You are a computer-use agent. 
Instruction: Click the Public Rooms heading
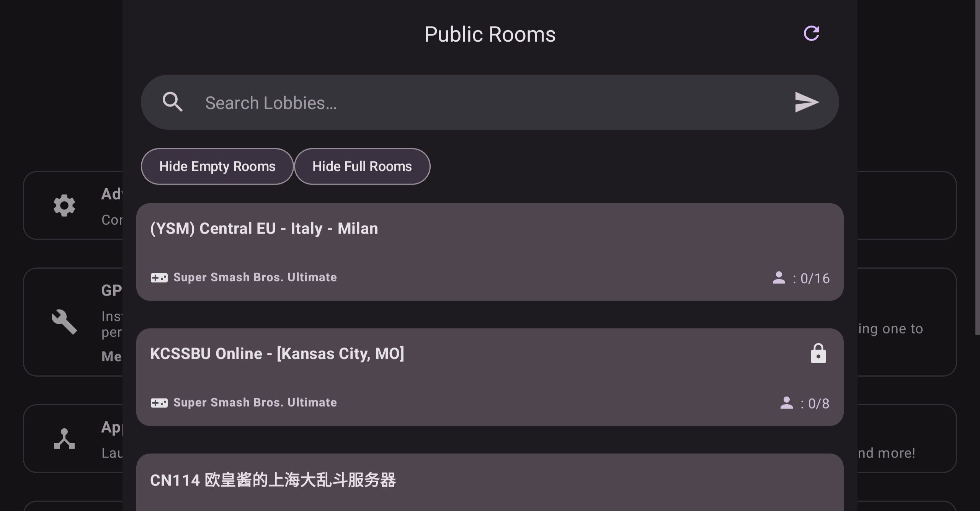[490, 34]
